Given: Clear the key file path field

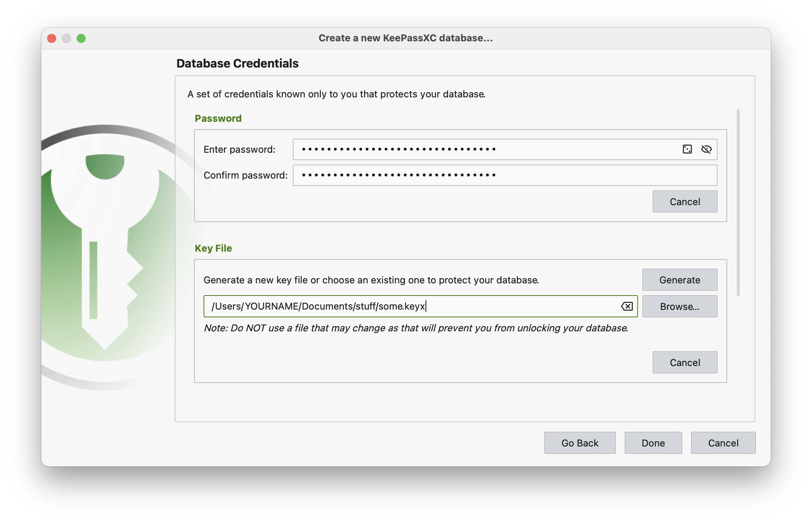Looking at the screenshot, I should tap(627, 306).
